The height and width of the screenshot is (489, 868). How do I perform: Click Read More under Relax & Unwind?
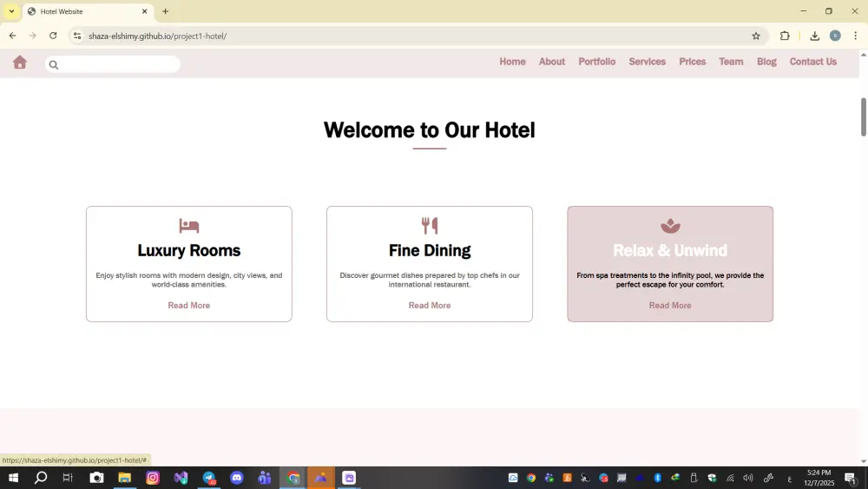[670, 305]
